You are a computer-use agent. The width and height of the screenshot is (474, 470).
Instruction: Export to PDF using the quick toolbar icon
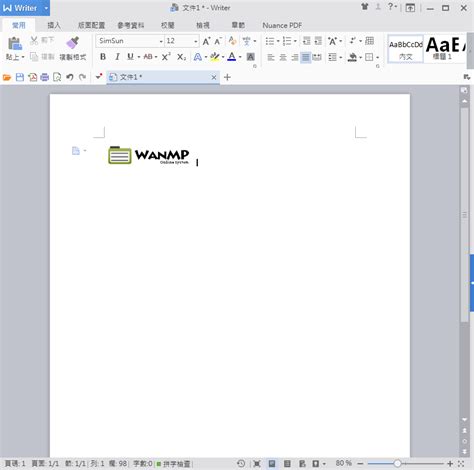[32, 77]
